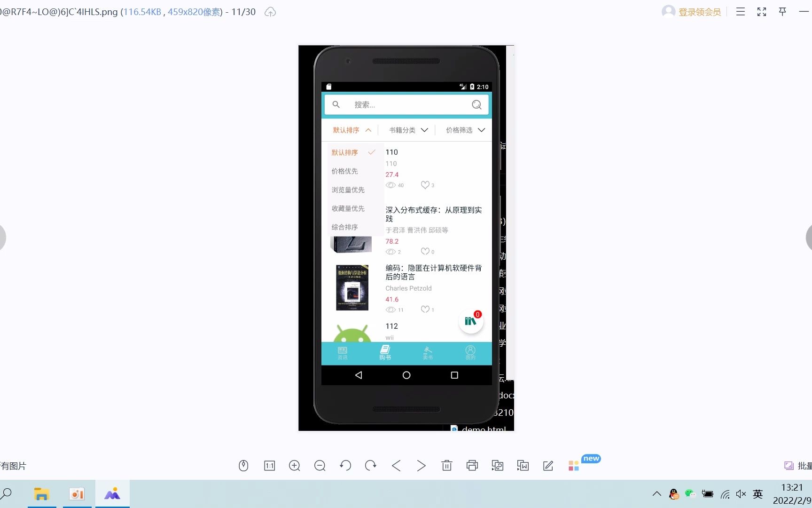
Task: Switch to the 资讯 tab
Action: click(342, 353)
